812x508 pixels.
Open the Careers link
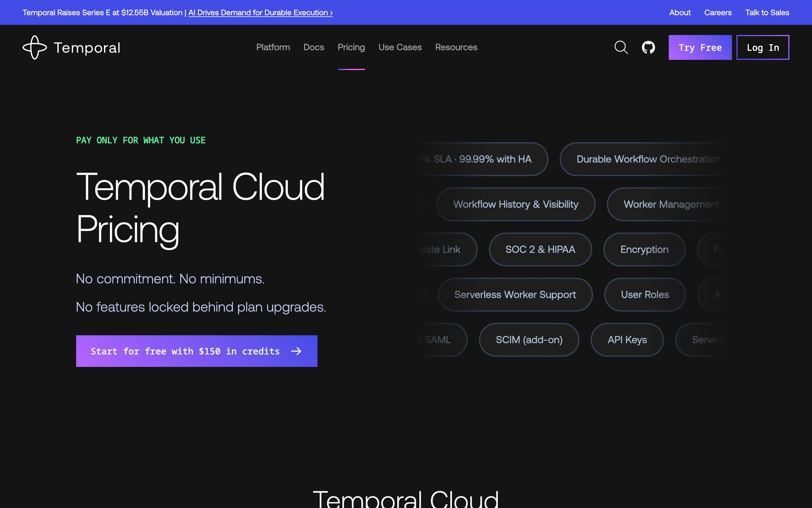(x=718, y=12)
